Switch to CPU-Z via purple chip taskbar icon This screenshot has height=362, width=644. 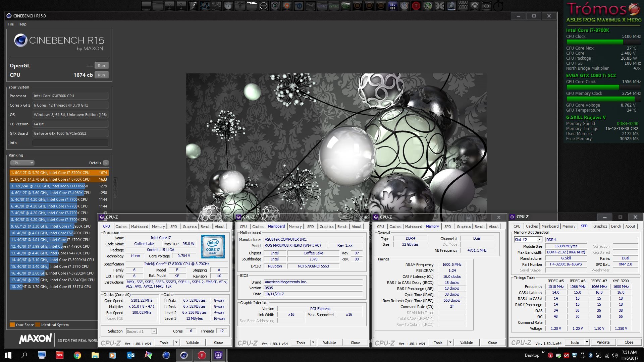point(218,355)
